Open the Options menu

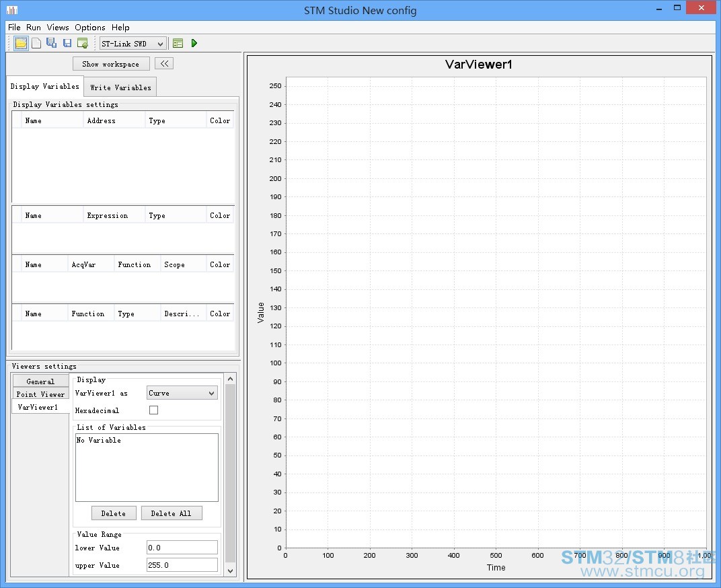pyautogui.click(x=90, y=27)
